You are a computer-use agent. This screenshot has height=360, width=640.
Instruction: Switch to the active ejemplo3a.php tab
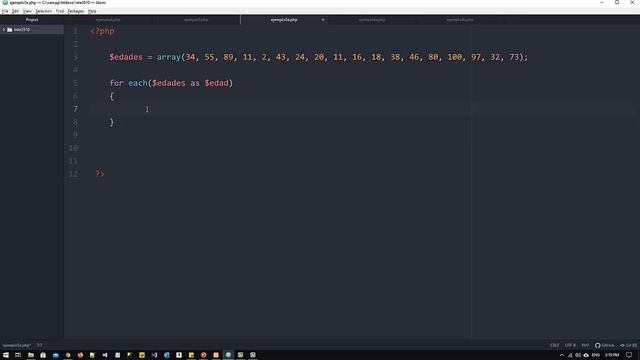coord(284,20)
